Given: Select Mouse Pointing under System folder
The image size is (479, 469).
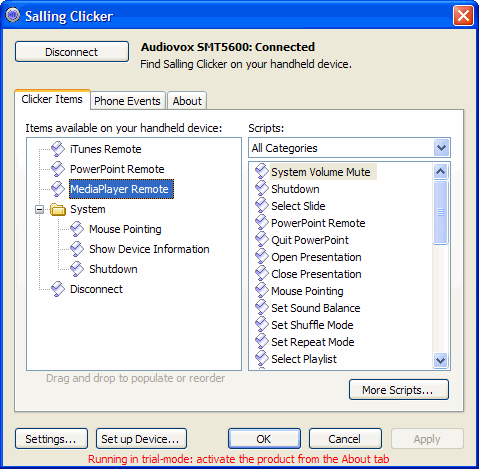Looking at the screenshot, I should coord(125,229).
